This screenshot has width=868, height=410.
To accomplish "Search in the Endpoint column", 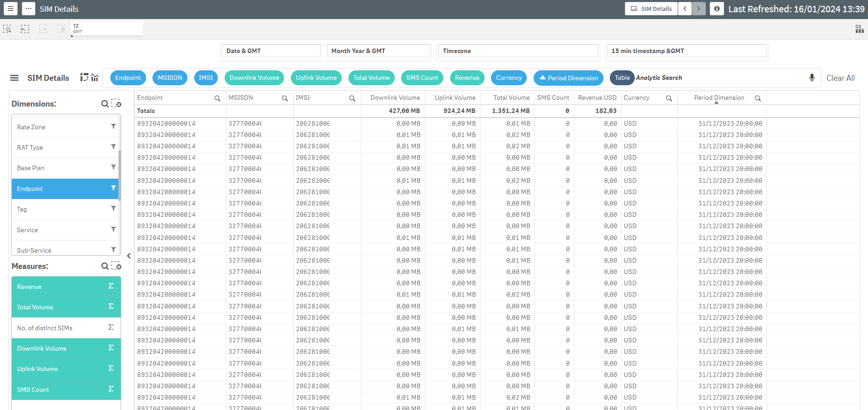I will click(x=217, y=98).
